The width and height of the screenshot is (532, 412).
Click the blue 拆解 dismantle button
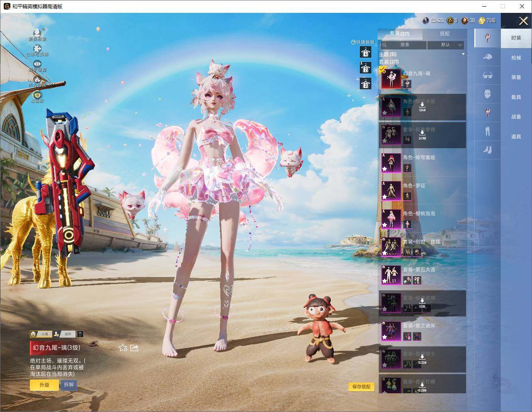[x=69, y=385]
